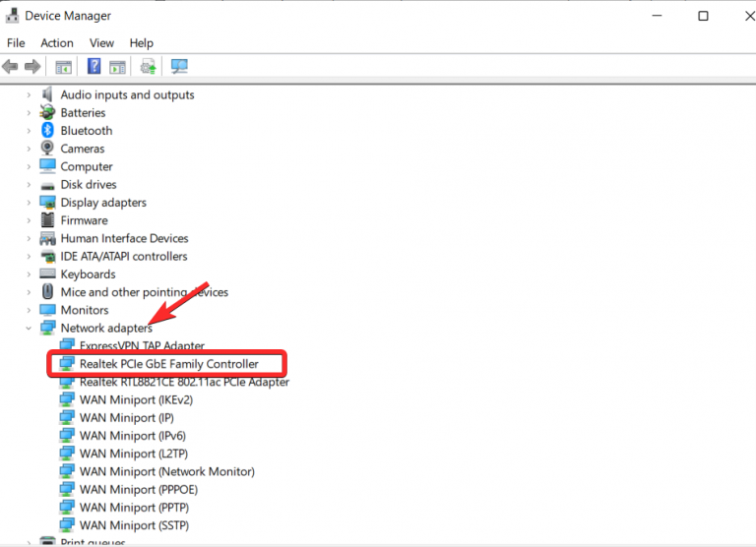Open the Help menu
The width and height of the screenshot is (756, 547).
[x=142, y=43]
